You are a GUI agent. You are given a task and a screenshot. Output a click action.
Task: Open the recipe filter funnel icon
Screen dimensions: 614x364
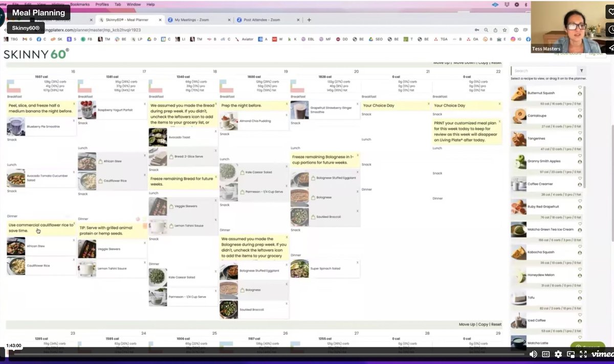click(581, 71)
